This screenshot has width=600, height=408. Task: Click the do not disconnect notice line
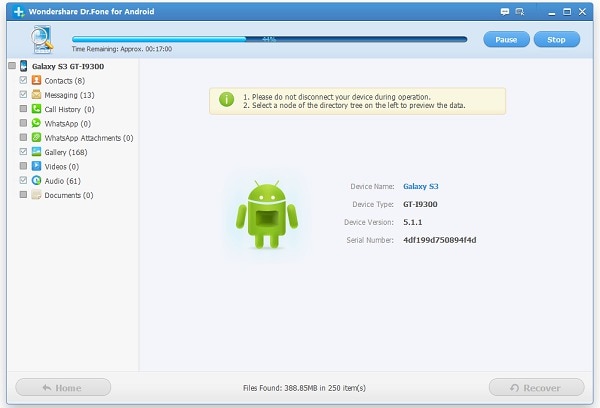coord(337,97)
